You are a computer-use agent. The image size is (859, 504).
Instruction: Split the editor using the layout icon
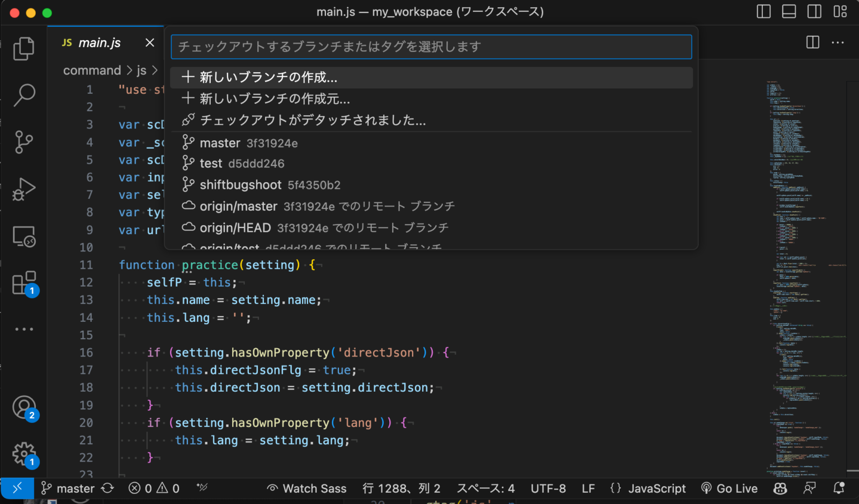click(x=812, y=42)
